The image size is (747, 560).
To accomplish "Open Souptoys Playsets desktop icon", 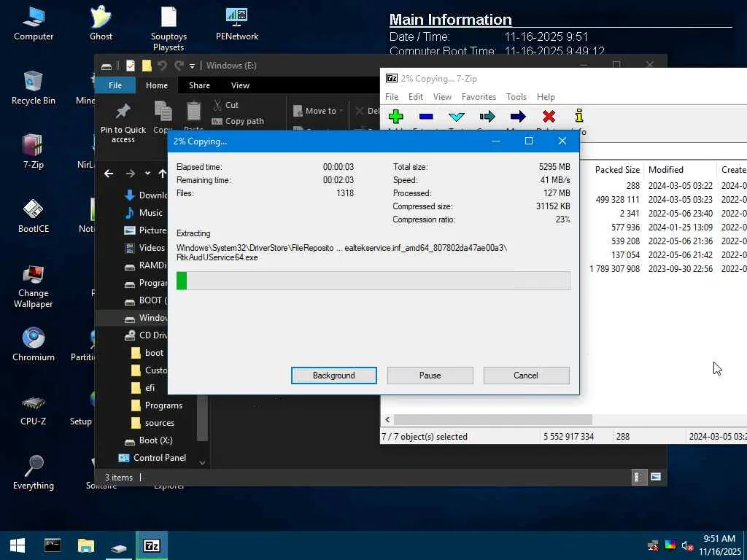I will click(x=169, y=28).
